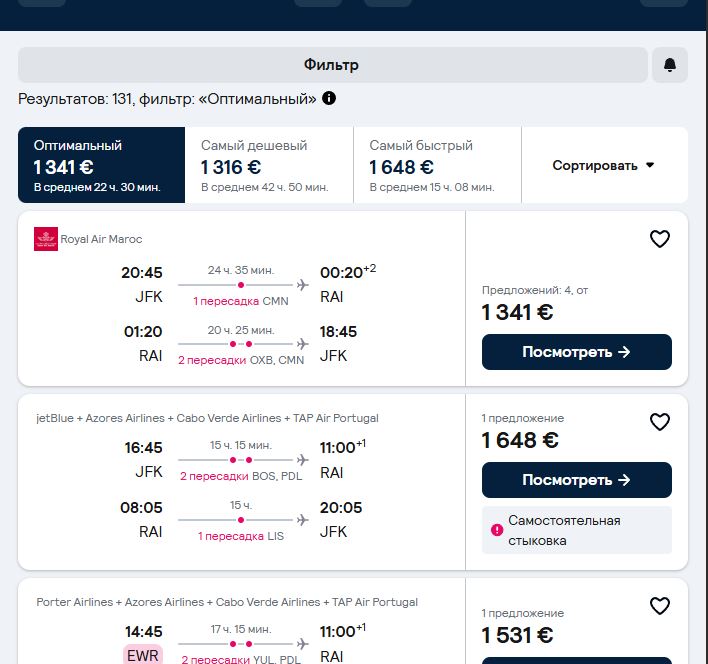This screenshot has height=664, width=708.
Task: Switch to the Самый дешевый tab
Action: (x=269, y=165)
